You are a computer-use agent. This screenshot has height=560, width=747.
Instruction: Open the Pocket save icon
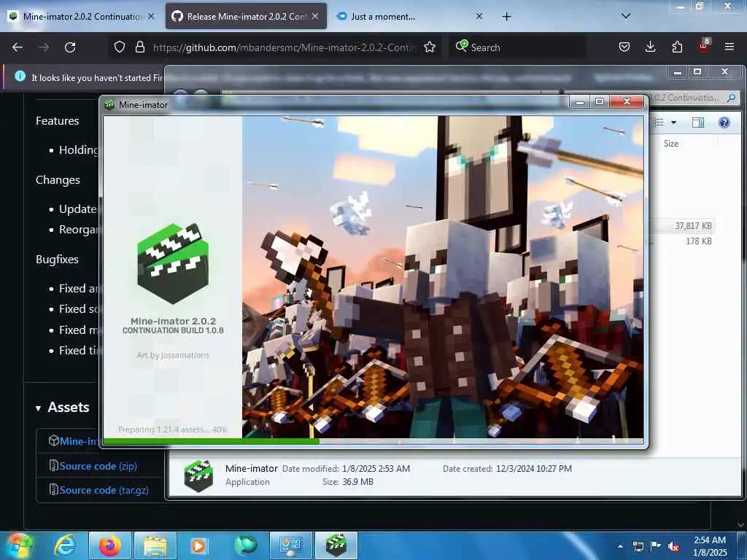point(624,47)
